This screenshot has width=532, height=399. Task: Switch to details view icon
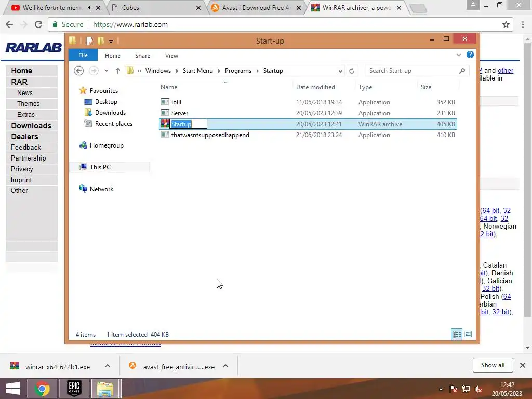tap(457, 334)
